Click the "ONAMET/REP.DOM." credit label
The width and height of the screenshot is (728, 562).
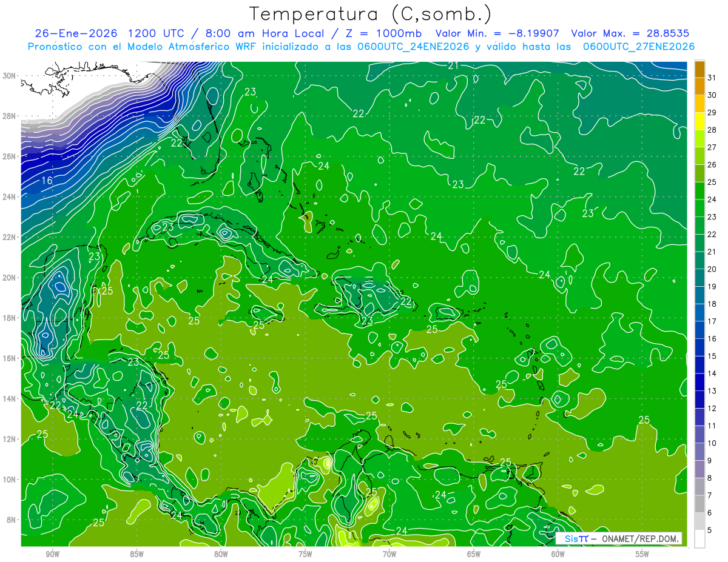click(639, 538)
